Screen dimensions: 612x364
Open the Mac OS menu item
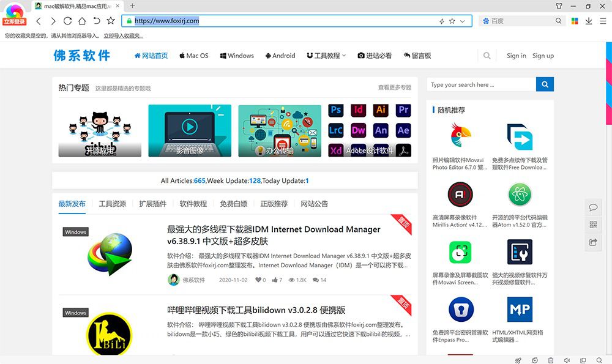tap(193, 56)
